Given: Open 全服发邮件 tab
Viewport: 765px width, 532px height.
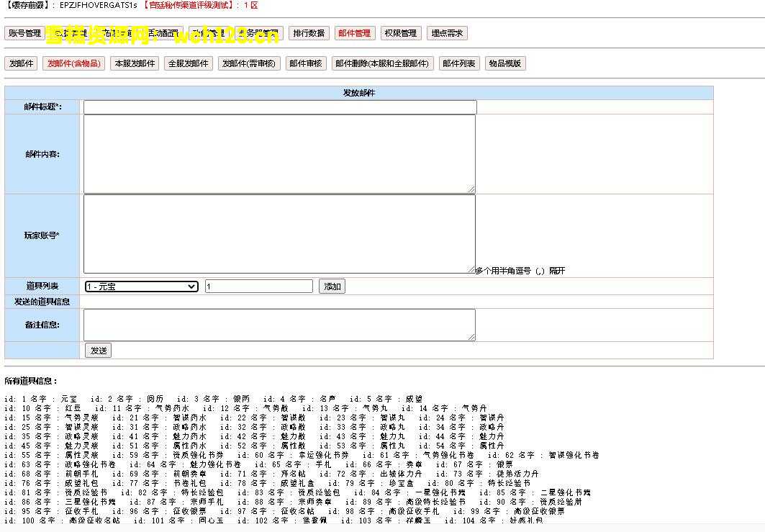Looking at the screenshot, I should pyautogui.click(x=189, y=63).
